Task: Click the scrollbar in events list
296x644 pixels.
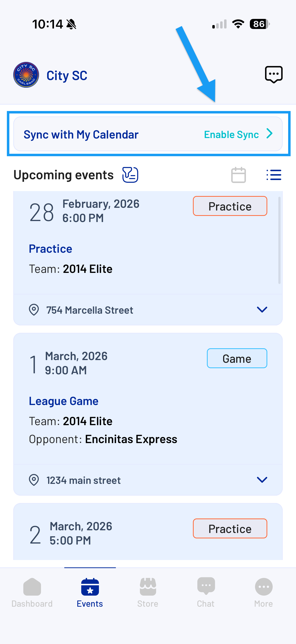Action: coord(279,240)
